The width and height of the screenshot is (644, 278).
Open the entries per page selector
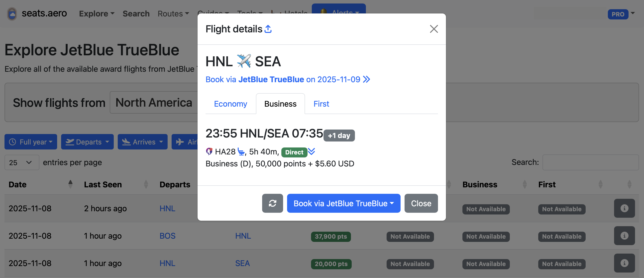point(22,163)
